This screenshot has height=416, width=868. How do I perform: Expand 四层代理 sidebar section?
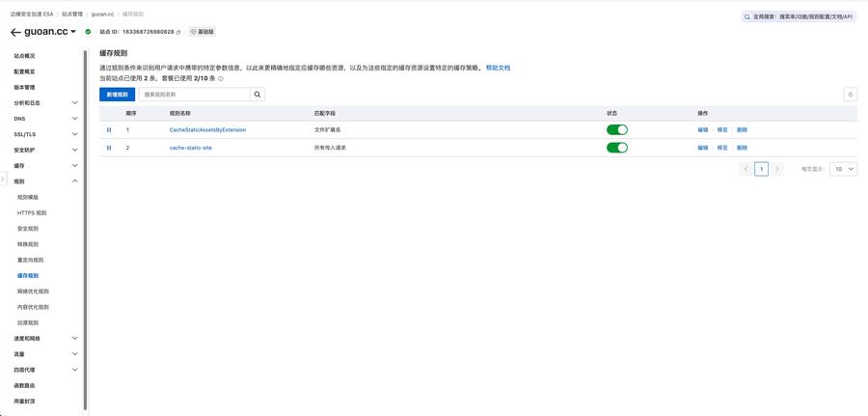click(74, 370)
